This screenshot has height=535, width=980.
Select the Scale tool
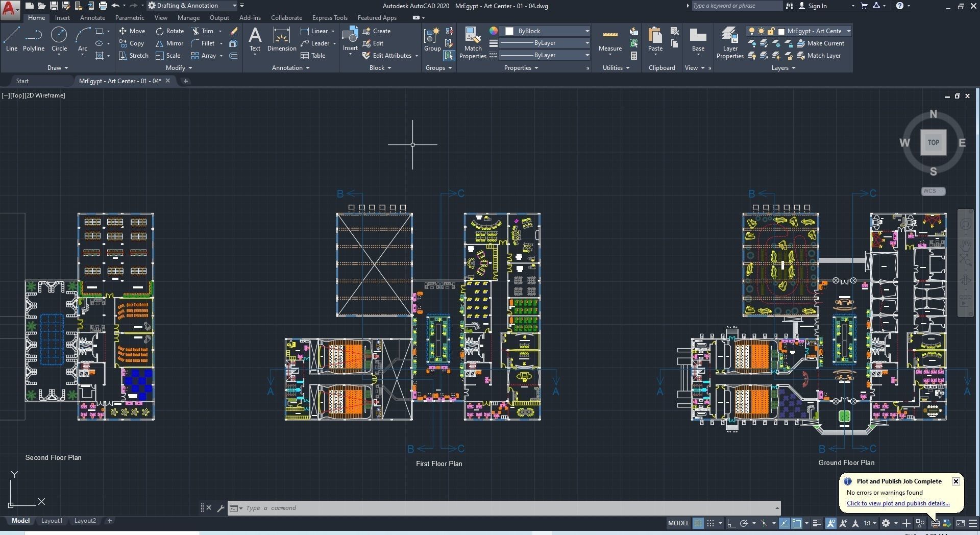click(168, 56)
